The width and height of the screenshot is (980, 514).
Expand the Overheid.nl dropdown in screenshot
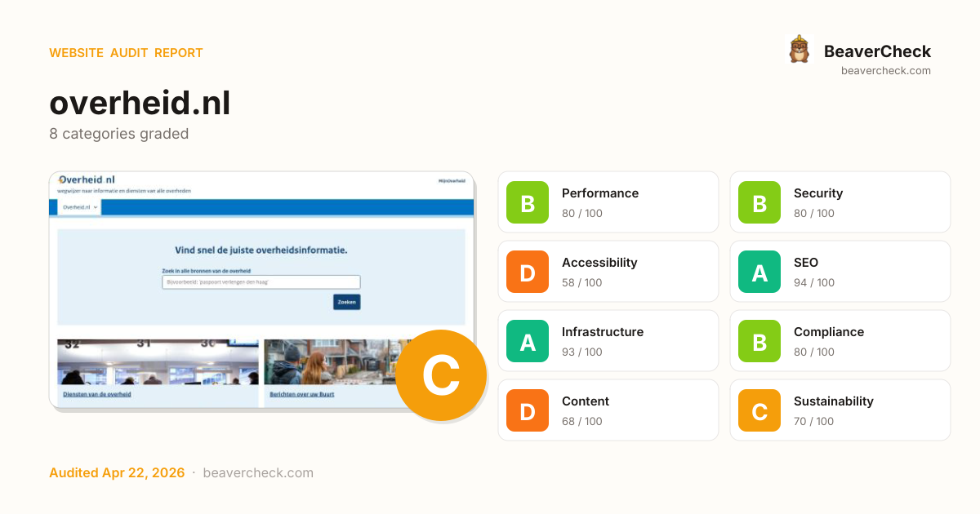80,207
